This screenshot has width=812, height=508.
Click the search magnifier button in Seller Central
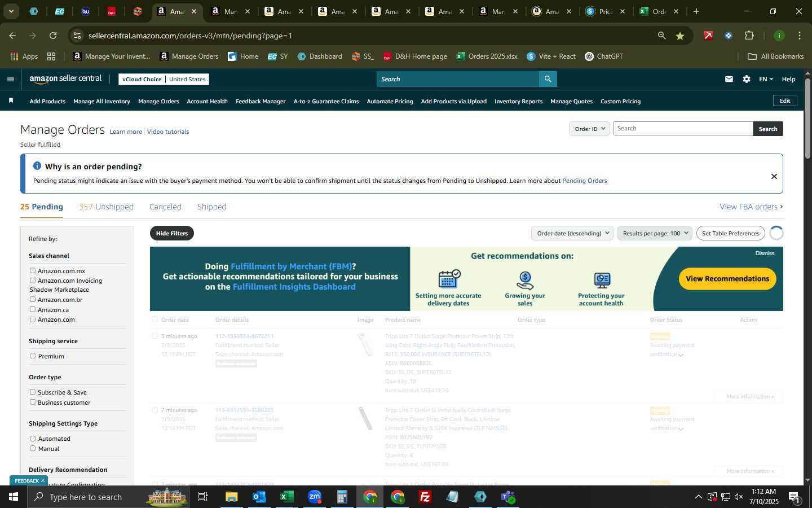coord(548,79)
